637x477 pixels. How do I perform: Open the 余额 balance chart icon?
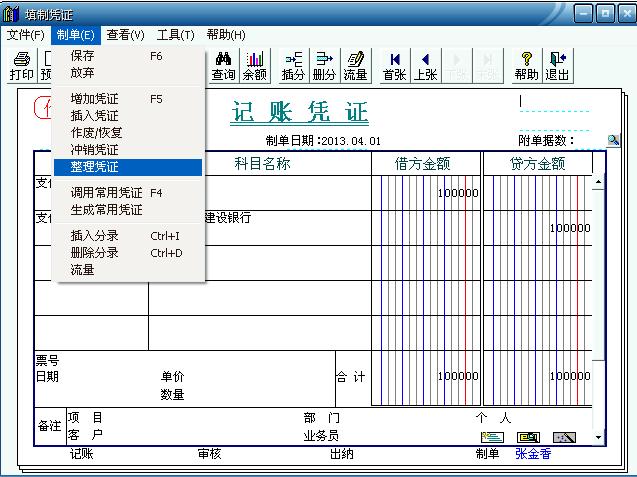pos(255,66)
